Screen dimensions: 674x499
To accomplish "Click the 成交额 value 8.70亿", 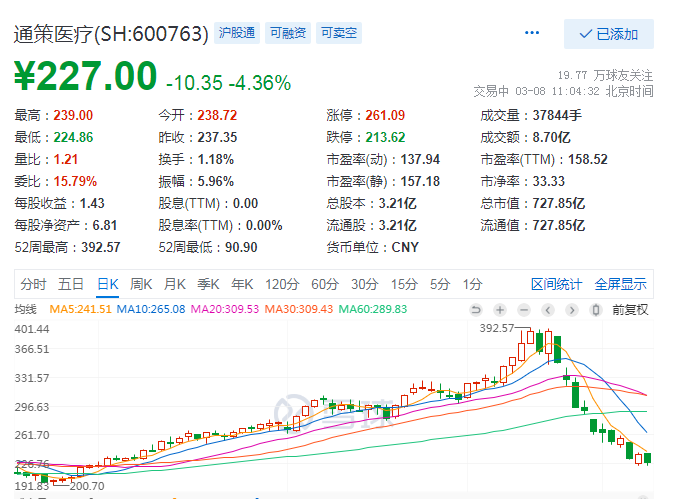I will click(551, 137).
